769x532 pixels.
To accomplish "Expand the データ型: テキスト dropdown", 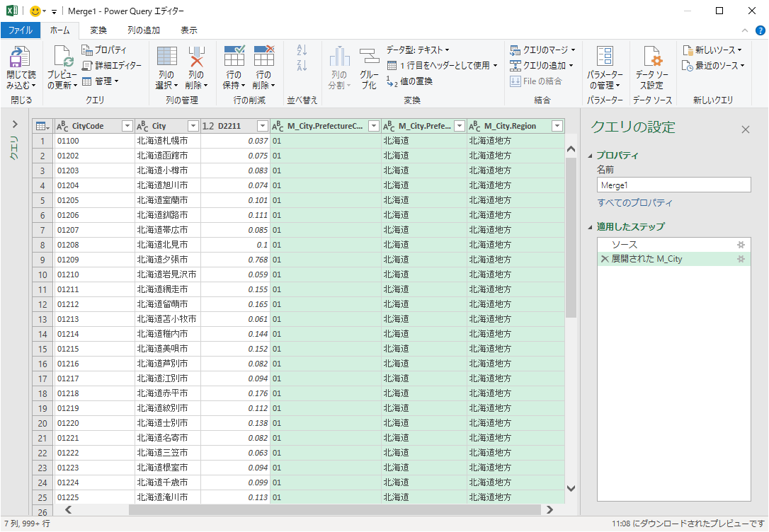I will point(418,50).
